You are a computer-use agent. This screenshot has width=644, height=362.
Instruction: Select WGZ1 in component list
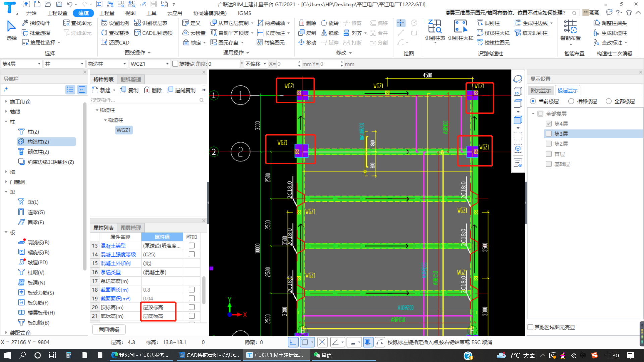pos(124,130)
